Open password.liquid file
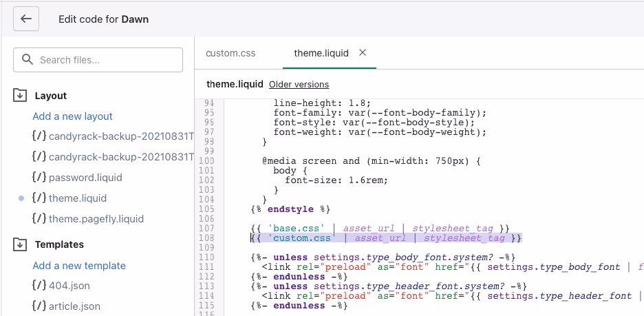644x316 pixels. click(85, 178)
